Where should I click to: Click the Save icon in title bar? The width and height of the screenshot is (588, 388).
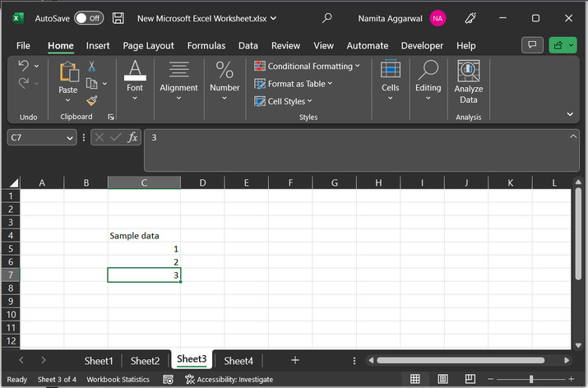point(118,17)
